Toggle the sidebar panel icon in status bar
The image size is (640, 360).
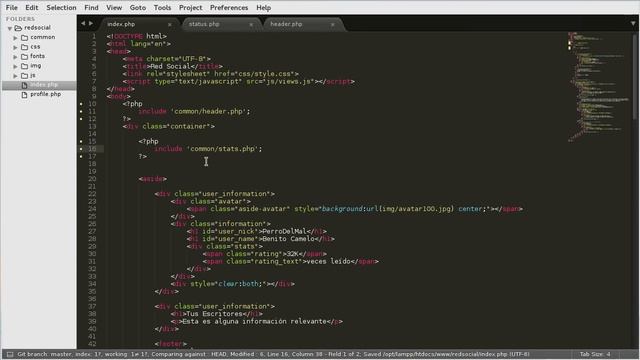[x=10, y=354]
